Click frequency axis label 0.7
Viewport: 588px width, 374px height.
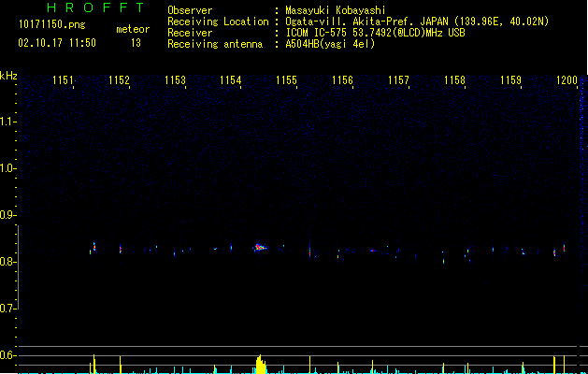(x=7, y=309)
